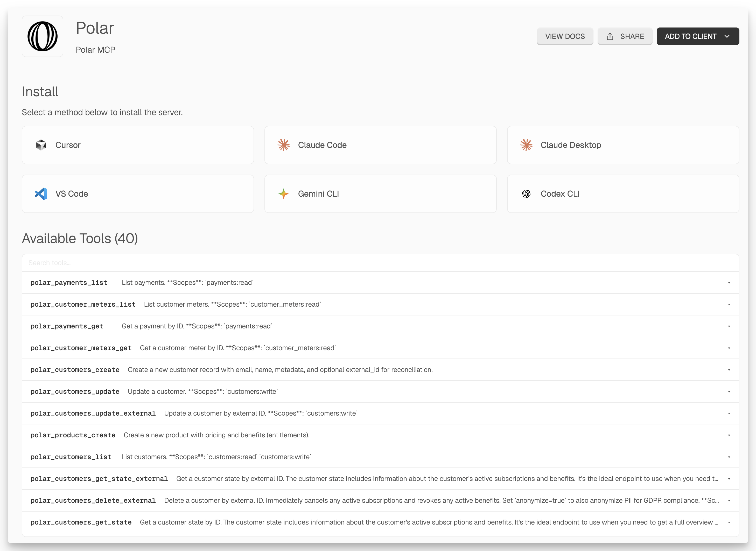Click the Cursor cube icon
Image resolution: width=756 pixels, height=551 pixels.
pos(41,145)
